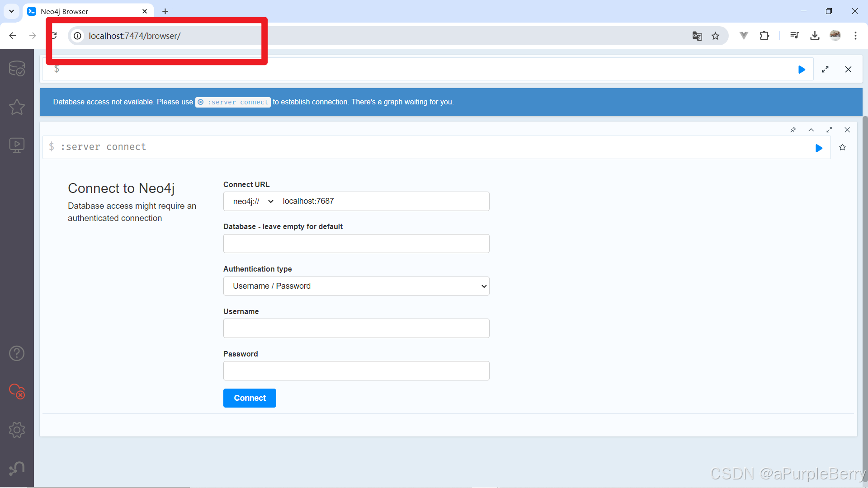Click the Username input field
868x488 pixels.
356,328
